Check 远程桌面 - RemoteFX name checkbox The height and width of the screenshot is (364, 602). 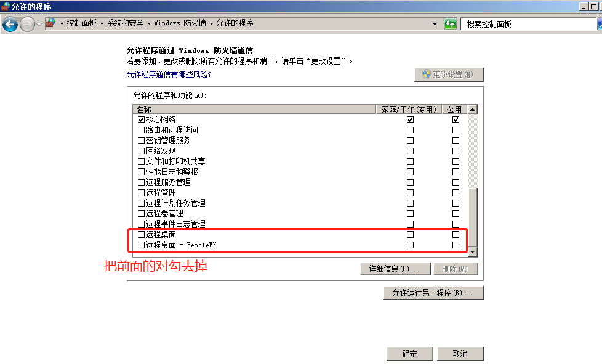coord(141,245)
